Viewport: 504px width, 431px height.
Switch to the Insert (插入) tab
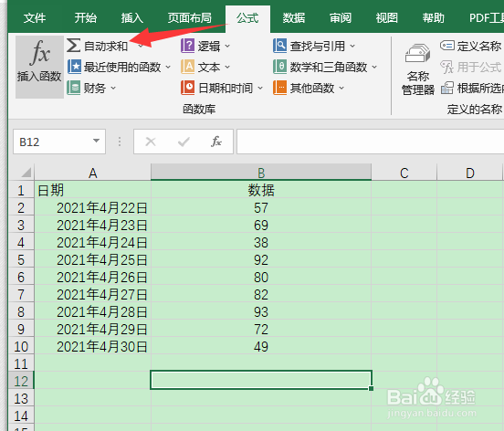coord(132,18)
